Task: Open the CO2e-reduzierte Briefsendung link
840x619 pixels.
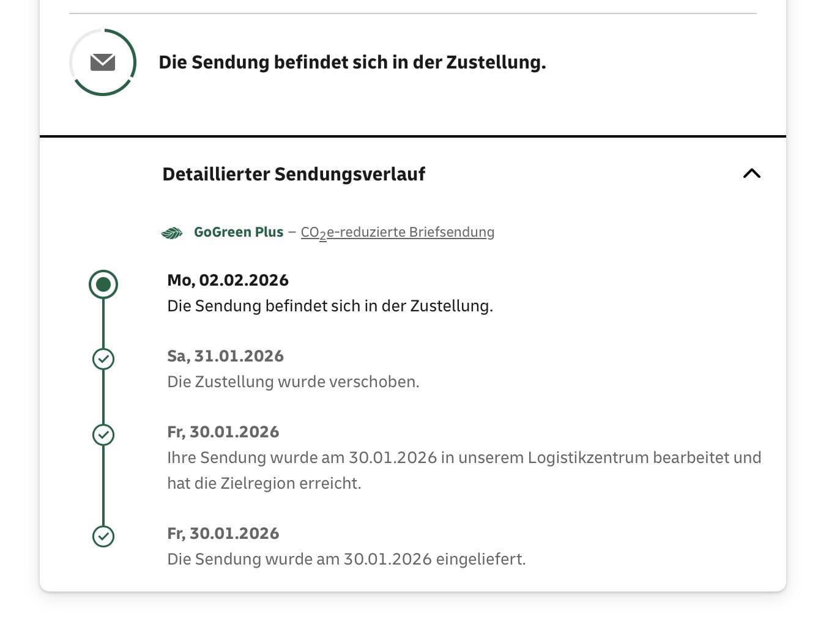Action: 396,232
